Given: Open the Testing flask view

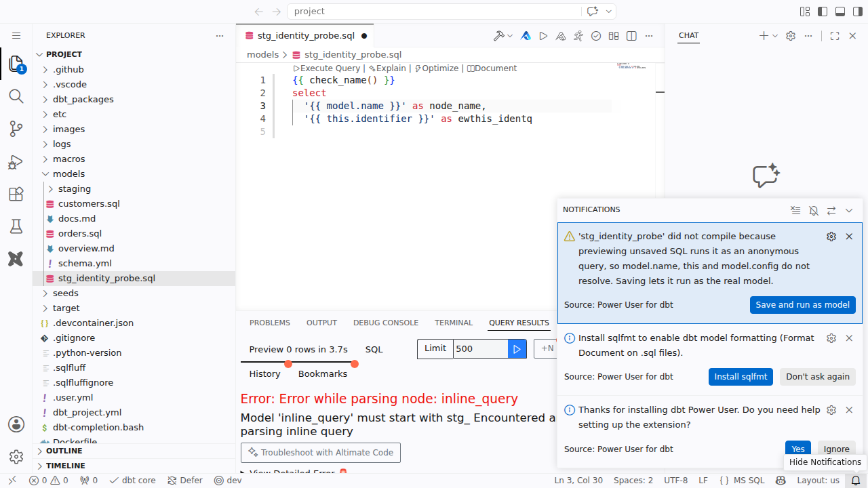Looking at the screenshot, I should (16, 226).
